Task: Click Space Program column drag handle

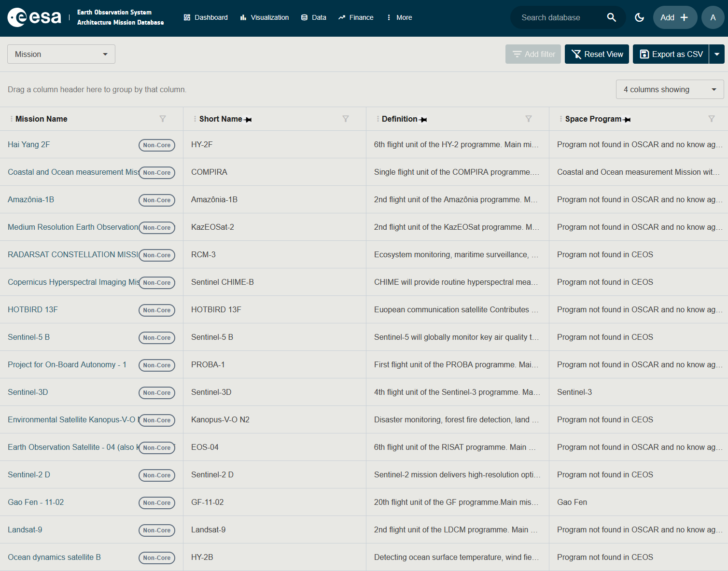Action: 561,119
